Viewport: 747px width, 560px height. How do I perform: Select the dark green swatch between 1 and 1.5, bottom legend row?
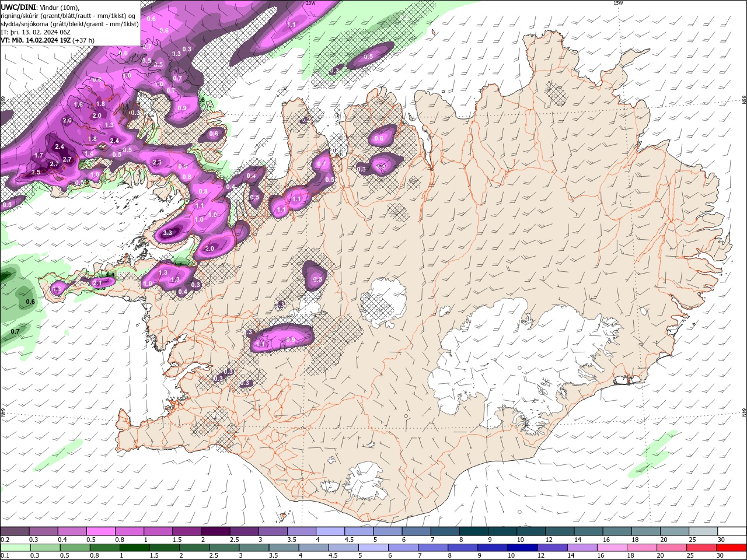135,548
